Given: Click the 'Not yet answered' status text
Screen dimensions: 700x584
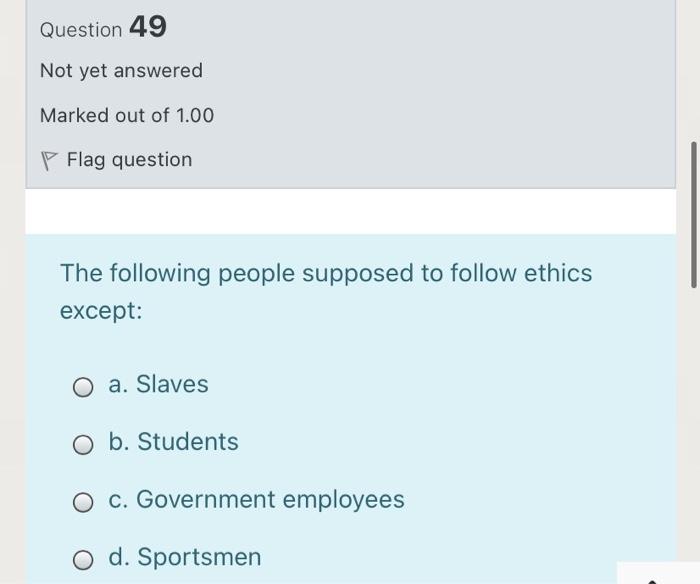Looking at the screenshot, I should click(121, 71).
